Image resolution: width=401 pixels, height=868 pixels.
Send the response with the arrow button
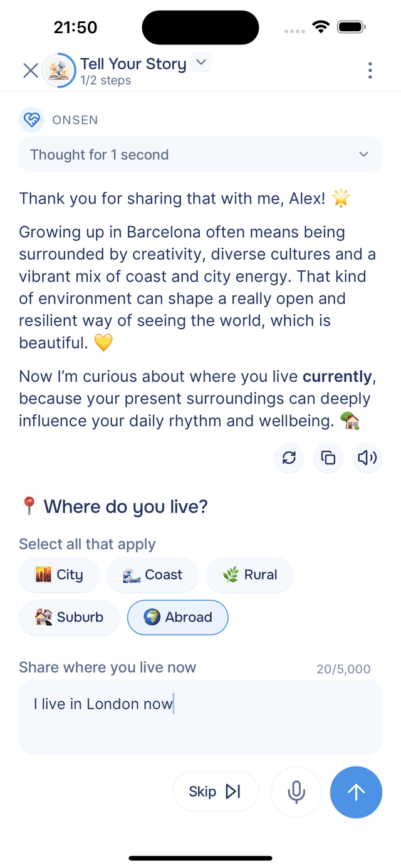[x=356, y=792]
